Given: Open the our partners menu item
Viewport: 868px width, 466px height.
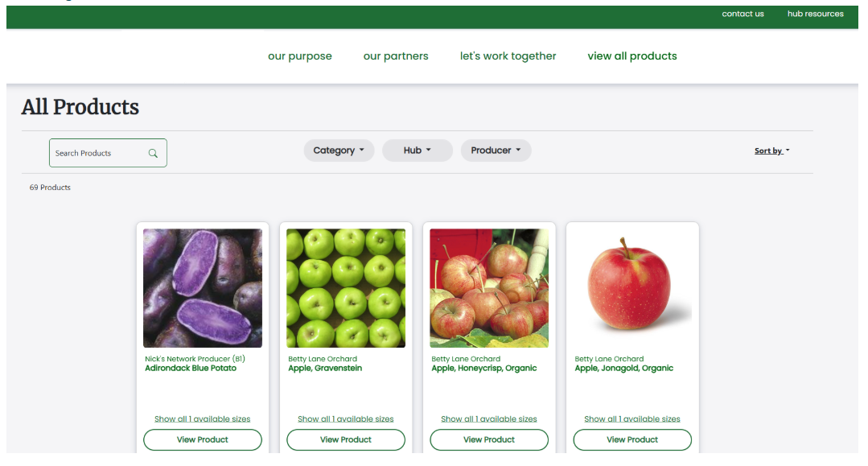Looking at the screenshot, I should pos(396,56).
